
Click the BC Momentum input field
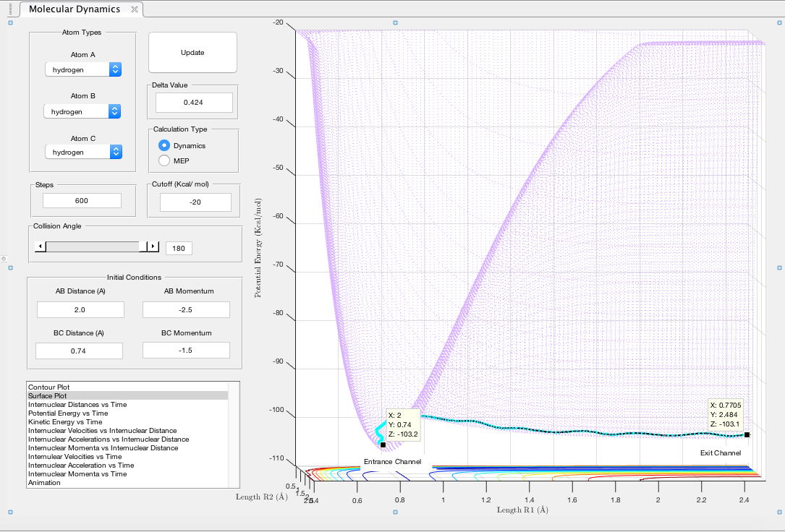(x=186, y=351)
